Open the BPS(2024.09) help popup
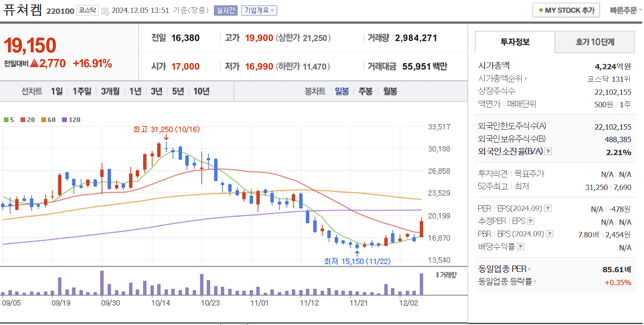The width and height of the screenshot is (644, 325). [549, 233]
